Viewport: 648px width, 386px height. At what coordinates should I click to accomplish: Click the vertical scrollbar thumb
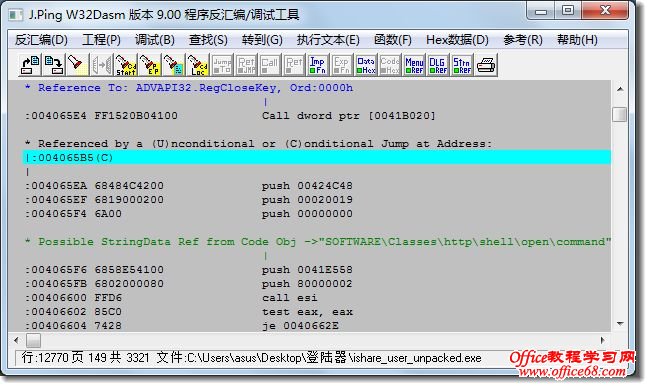tap(619, 114)
